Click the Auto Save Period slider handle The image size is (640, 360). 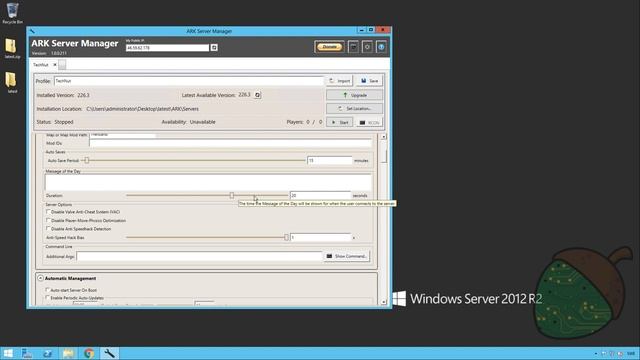click(x=87, y=160)
